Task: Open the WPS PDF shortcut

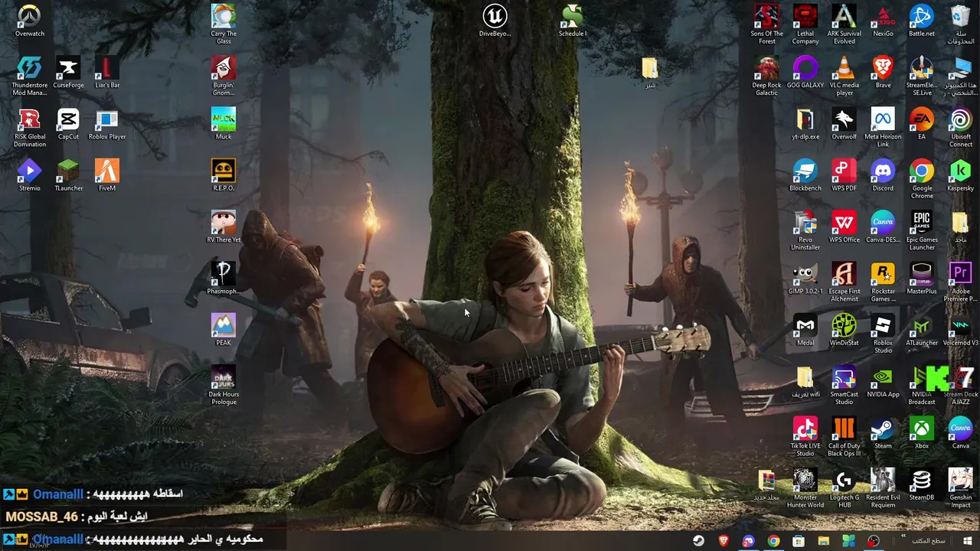Action: (x=844, y=175)
